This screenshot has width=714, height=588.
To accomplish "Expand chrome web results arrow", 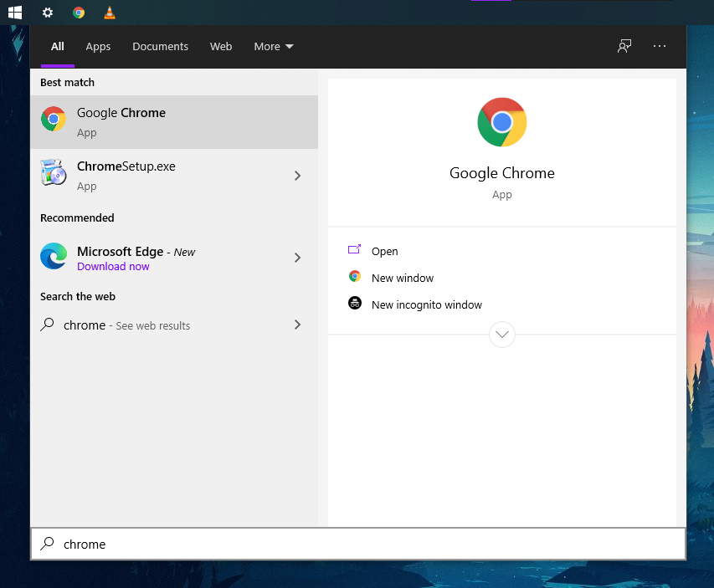I will (297, 325).
